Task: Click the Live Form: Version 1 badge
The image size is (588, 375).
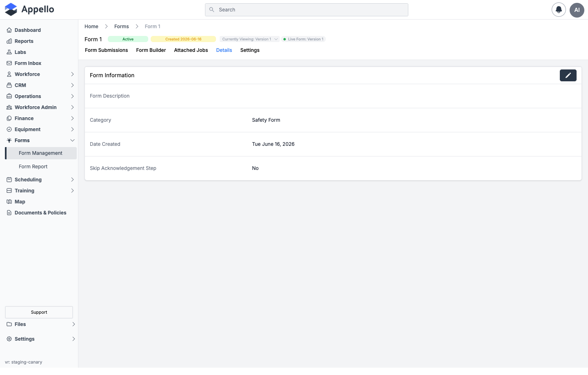Action: (303, 39)
